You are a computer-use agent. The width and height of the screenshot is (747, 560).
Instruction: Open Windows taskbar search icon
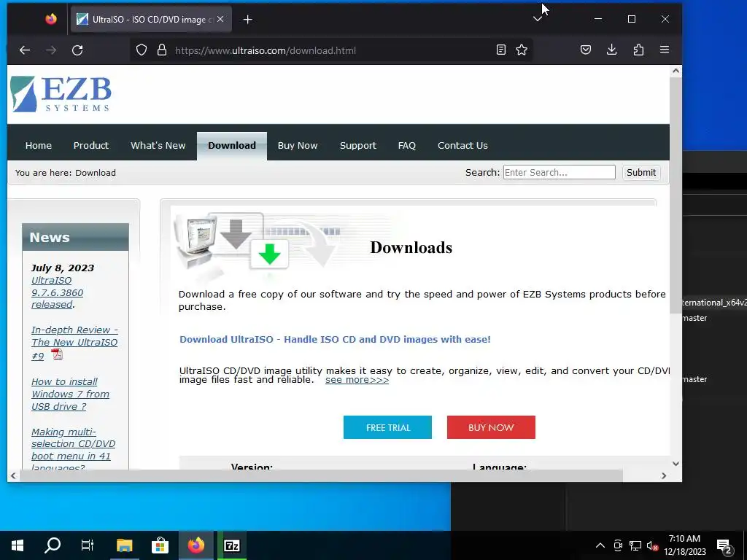[x=53, y=545]
